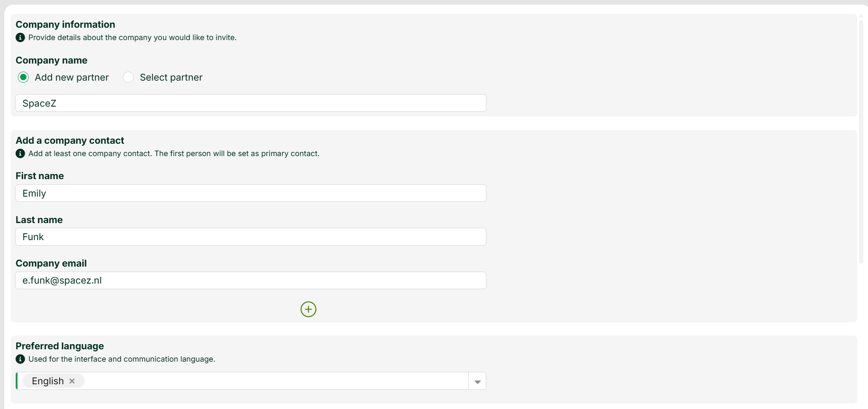Screen dimensions: 868x409
Task: Click the info icon beside Company information description
Action: (20, 38)
